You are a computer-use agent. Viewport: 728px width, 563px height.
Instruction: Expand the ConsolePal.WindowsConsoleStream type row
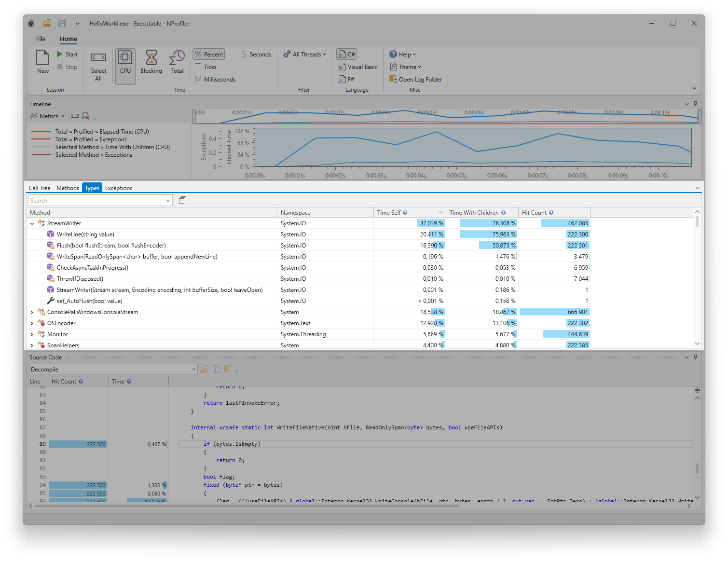pyautogui.click(x=32, y=312)
